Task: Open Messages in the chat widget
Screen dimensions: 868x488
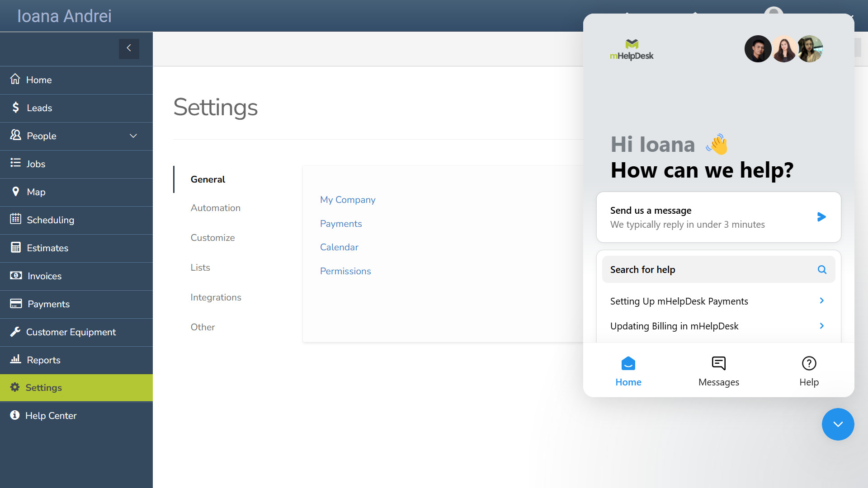Action: click(718, 370)
